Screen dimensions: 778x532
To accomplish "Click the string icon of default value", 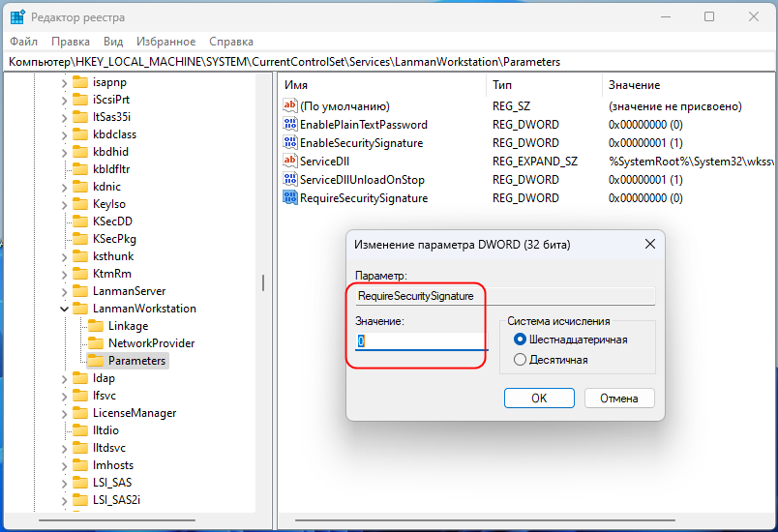I will (x=289, y=105).
